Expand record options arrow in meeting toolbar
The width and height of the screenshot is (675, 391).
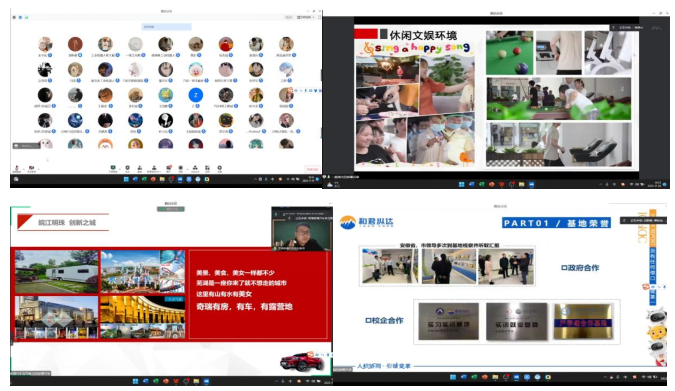187,169
